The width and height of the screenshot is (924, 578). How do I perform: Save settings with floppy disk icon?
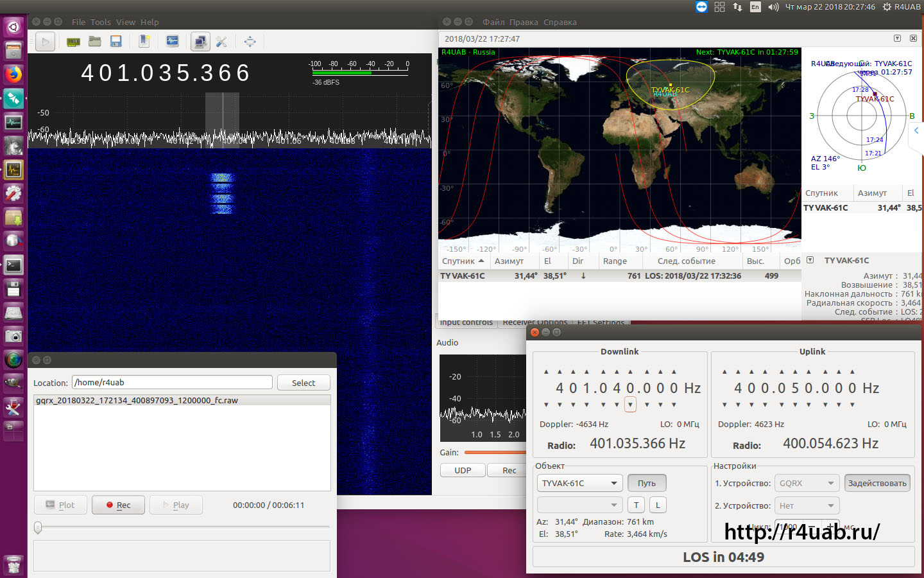(116, 42)
